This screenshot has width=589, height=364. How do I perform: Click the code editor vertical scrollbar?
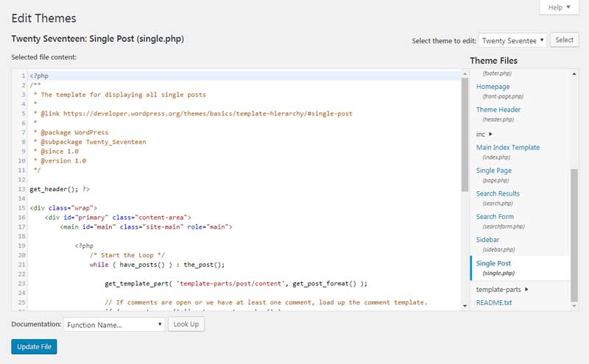point(465,132)
